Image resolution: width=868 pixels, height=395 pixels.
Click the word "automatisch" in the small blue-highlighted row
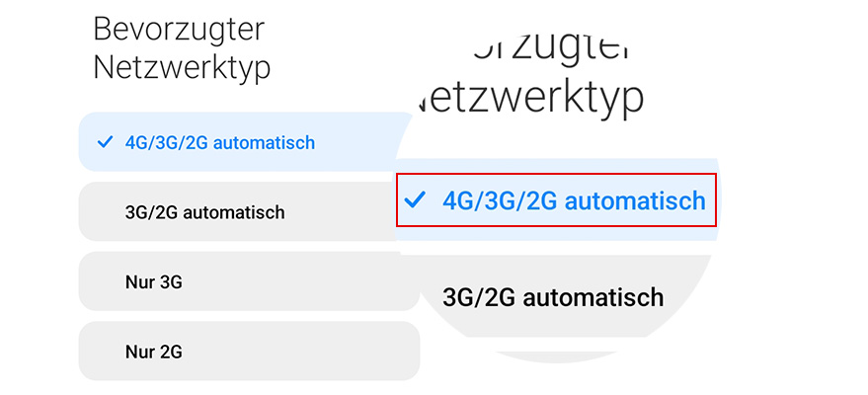(x=264, y=143)
